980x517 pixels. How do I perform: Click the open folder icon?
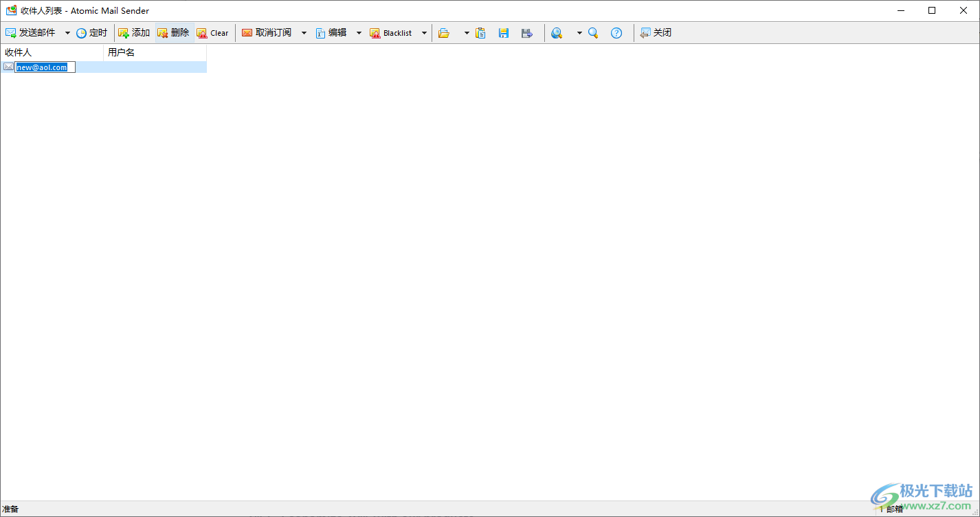[445, 33]
